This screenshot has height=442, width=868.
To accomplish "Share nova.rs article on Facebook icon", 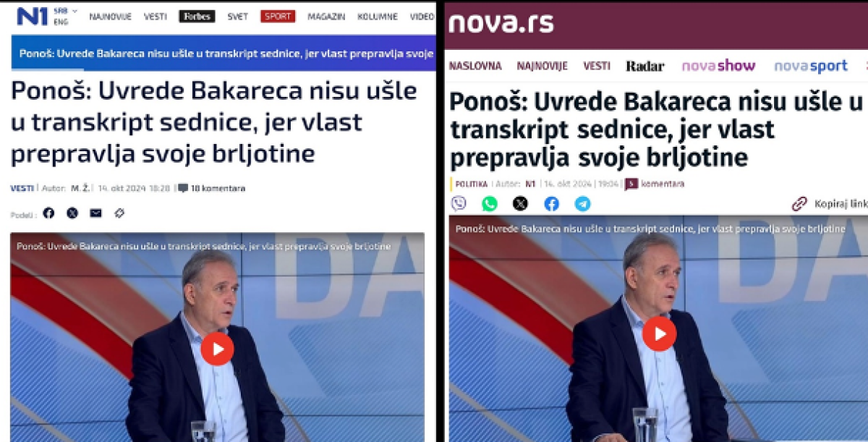I will tap(551, 203).
